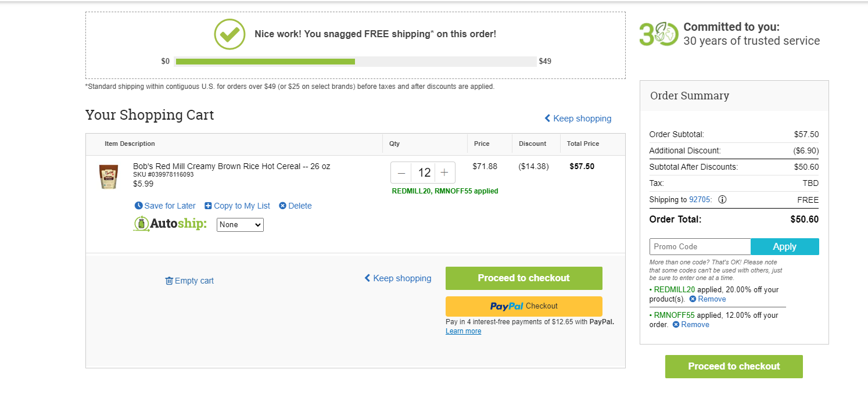Change shipping zip code 92705
The image size is (868, 398).
pos(700,200)
